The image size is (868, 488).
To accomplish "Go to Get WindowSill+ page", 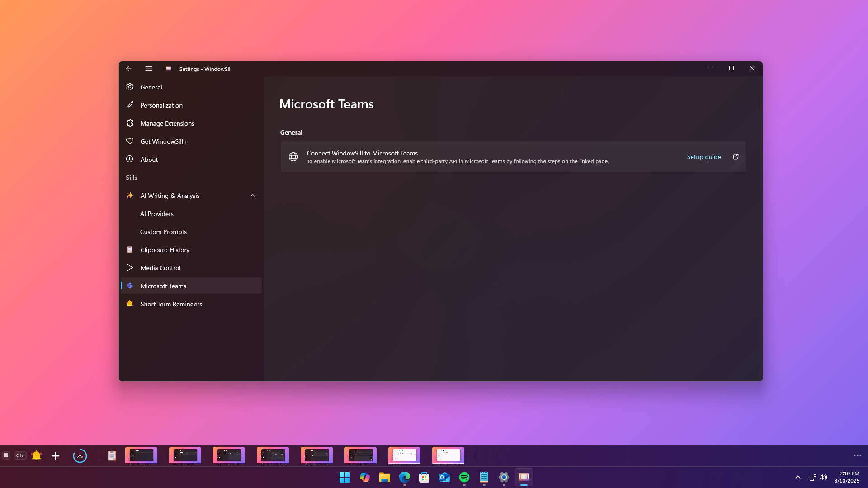I will (163, 141).
